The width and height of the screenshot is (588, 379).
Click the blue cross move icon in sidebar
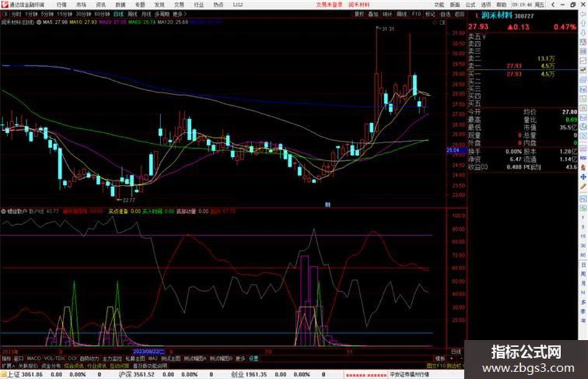[x=583, y=177]
